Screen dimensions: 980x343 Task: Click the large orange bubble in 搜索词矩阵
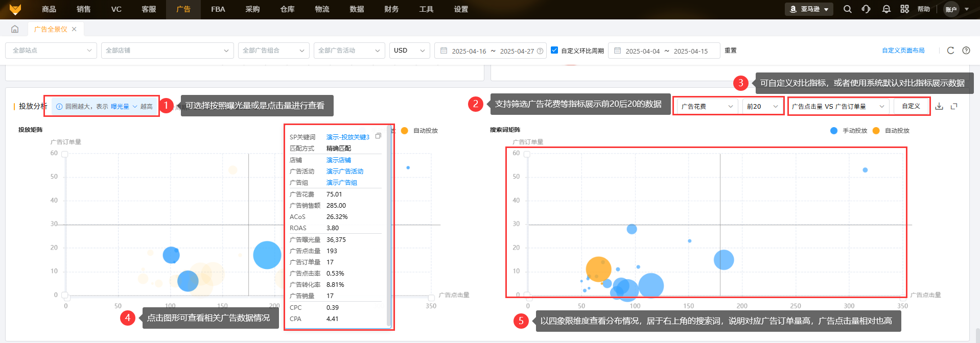(598, 269)
